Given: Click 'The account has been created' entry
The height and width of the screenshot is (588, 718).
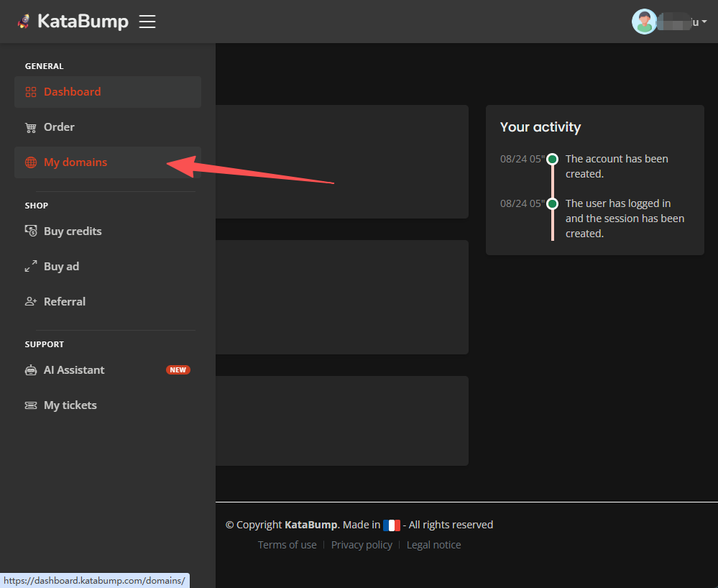Looking at the screenshot, I should tap(617, 166).
